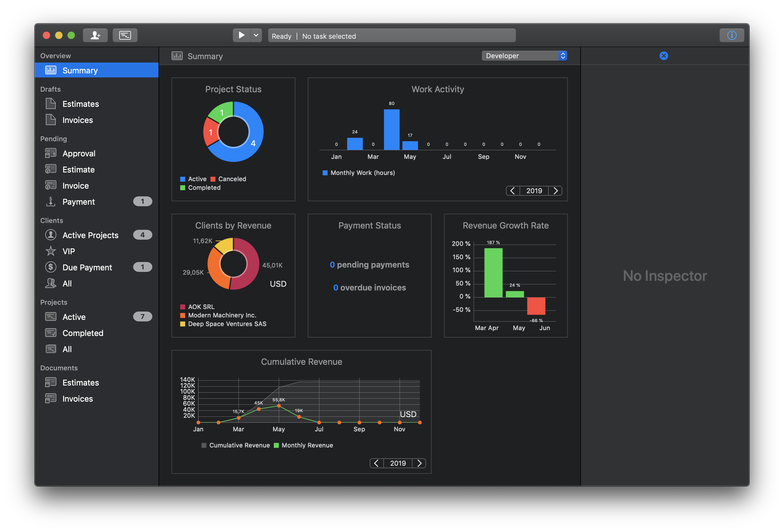The height and width of the screenshot is (532, 784).
Task: Open Due Payment clients list
Action: point(87,268)
